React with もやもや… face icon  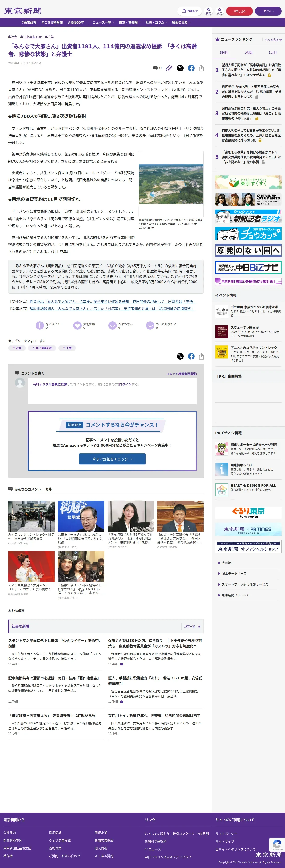(x=112, y=325)
